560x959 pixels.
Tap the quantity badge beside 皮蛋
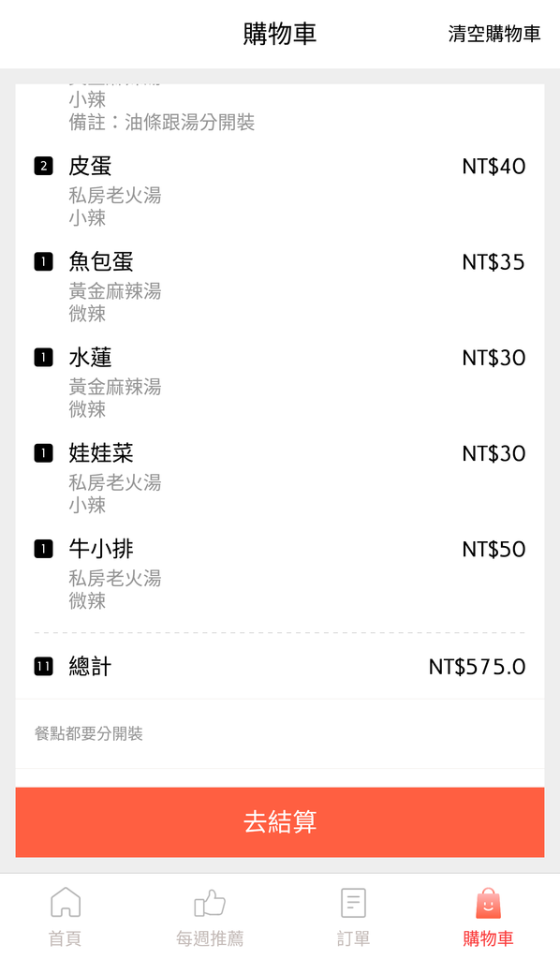(43, 166)
